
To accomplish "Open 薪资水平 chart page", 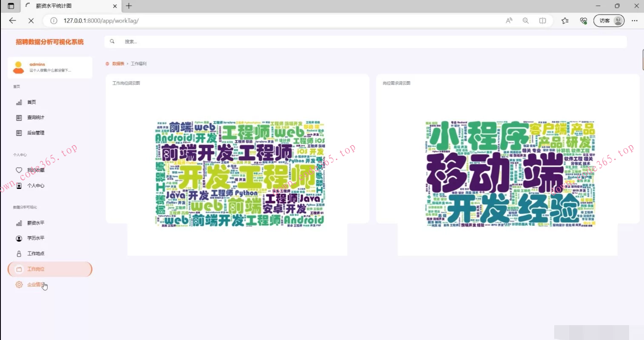I will (x=35, y=223).
